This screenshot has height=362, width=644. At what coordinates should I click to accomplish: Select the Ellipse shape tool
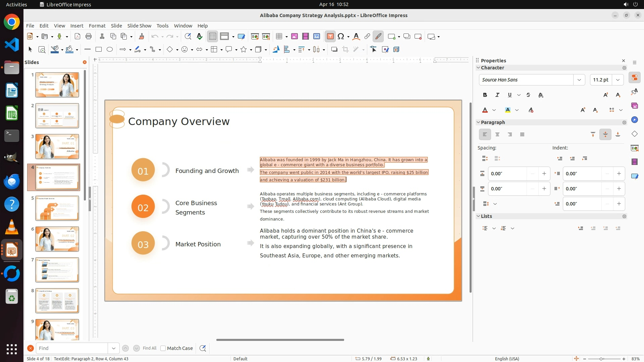tap(110, 50)
